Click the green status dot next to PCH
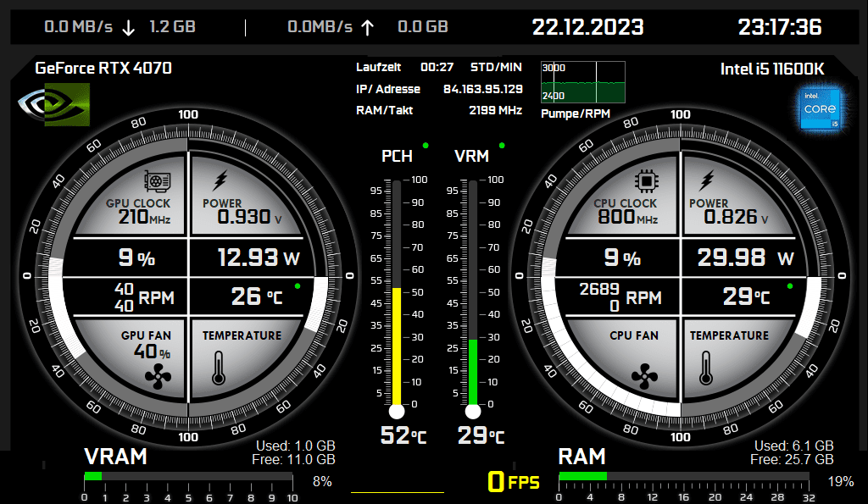The image size is (868, 504). [x=426, y=146]
